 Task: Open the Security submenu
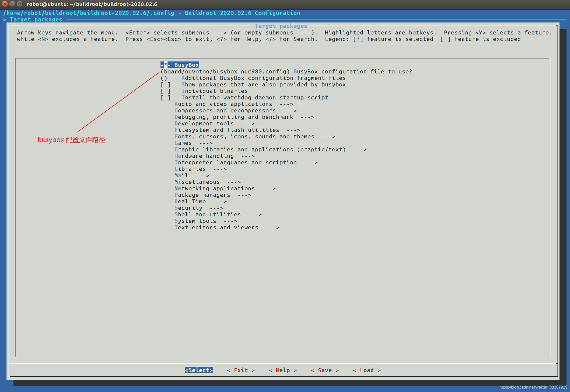[199, 208]
